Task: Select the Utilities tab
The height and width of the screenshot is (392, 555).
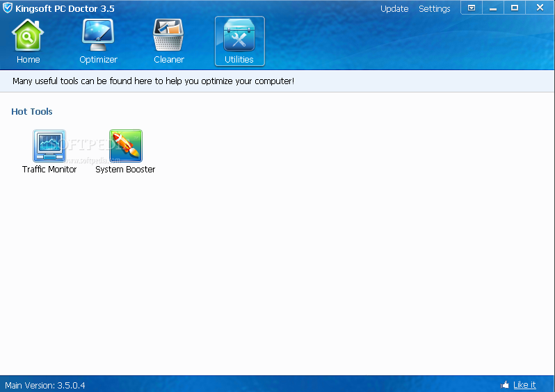Action: (240, 41)
